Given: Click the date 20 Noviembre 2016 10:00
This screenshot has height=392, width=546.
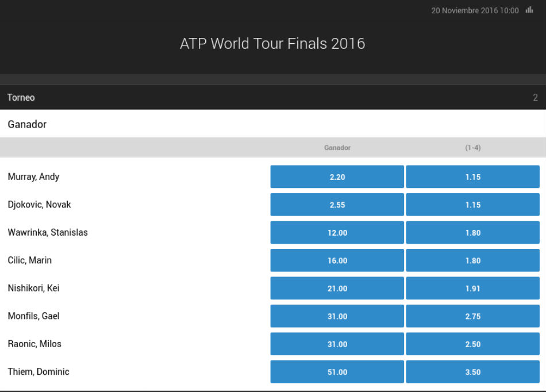Looking at the screenshot, I should pyautogui.click(x=475, y=10).
